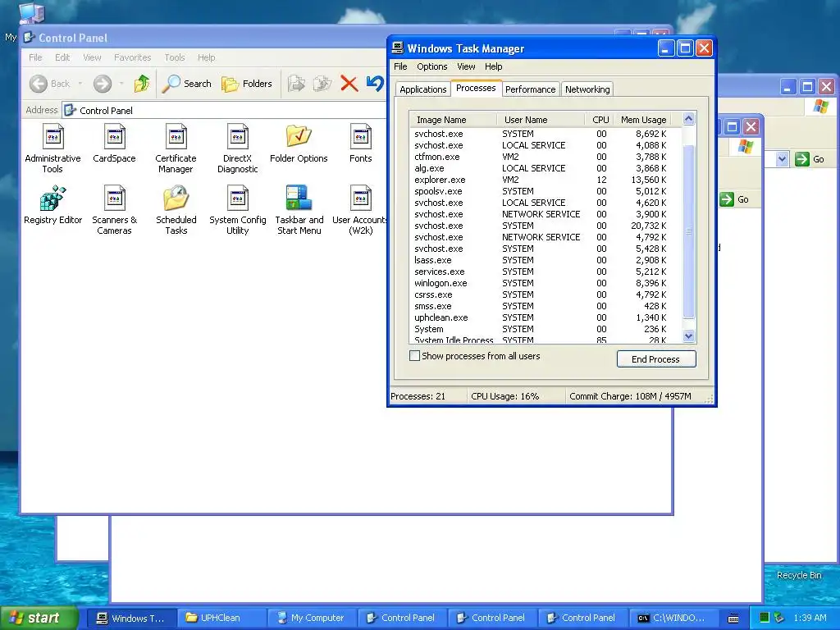This screenshot has height=630, width=840.
Task: Switch to the Networking tab
Action: tap(587, 89)
